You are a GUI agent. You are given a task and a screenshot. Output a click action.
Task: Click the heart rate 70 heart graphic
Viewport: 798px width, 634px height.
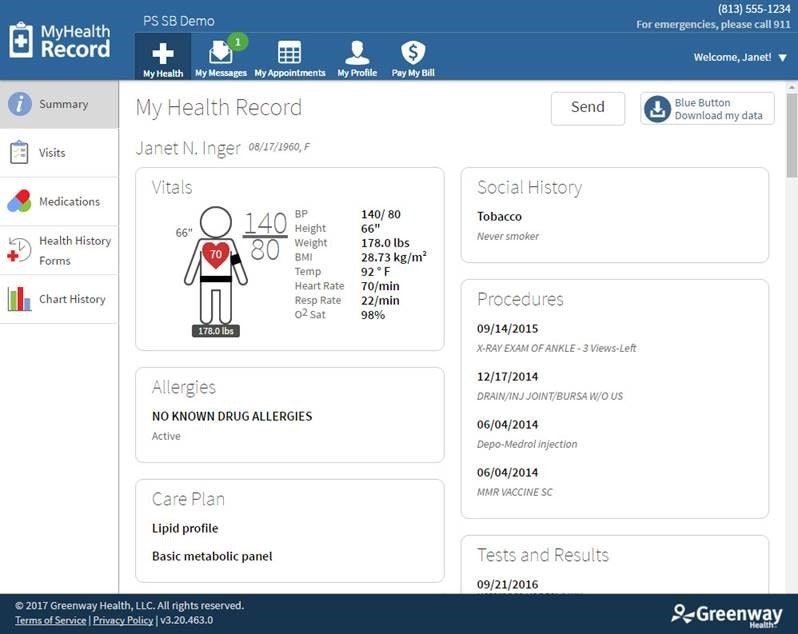[x=216, y=254]
